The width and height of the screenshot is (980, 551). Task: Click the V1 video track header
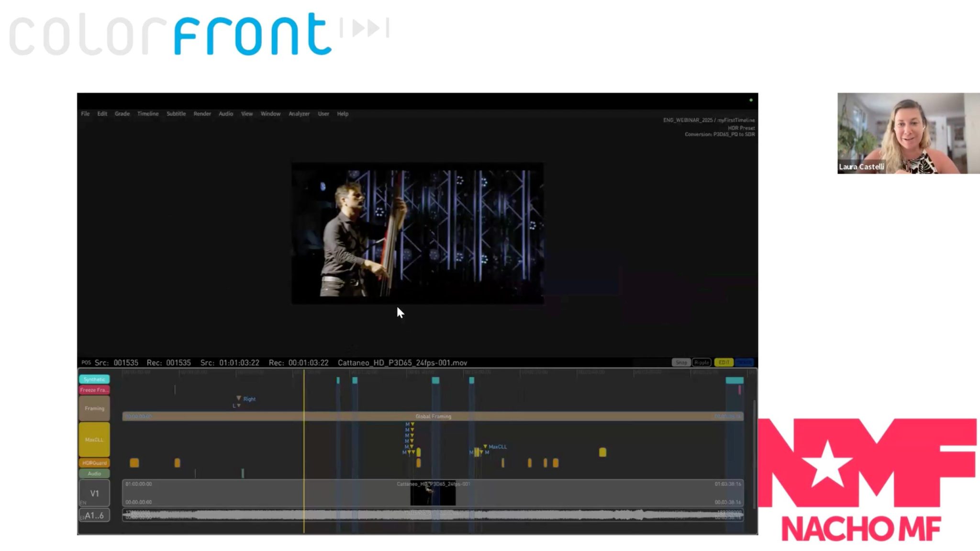coord(94,492)
